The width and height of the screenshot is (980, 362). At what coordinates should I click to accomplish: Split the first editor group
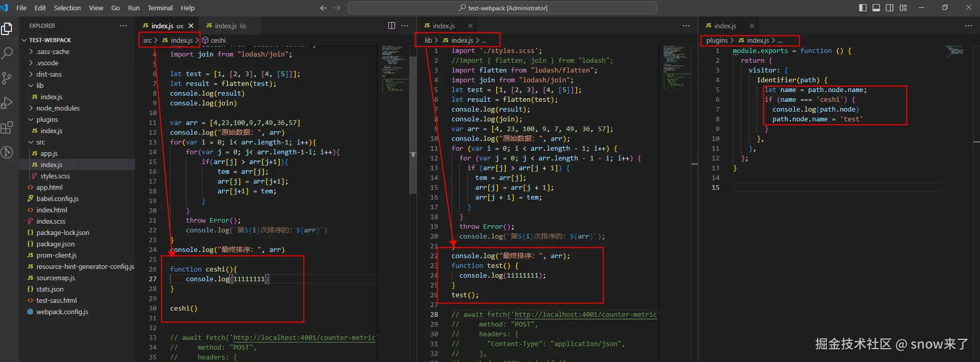391,26
